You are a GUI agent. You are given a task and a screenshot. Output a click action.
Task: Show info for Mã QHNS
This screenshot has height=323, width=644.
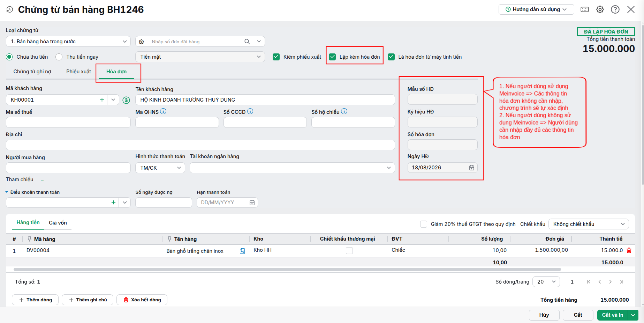pyautogui.click(x=163, y=111)
